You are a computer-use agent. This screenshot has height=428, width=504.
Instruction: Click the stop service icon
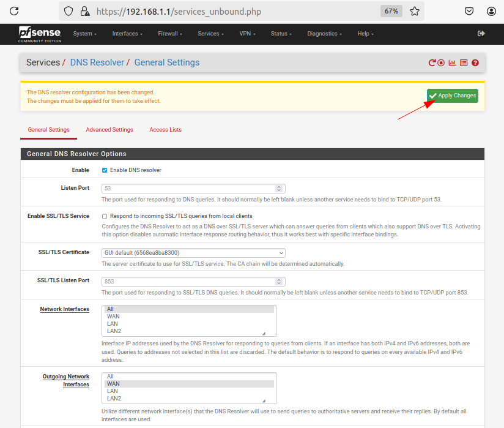441,62
